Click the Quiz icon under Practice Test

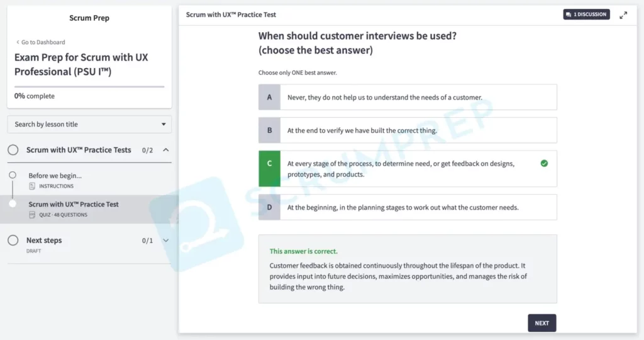tap(32, 215)
